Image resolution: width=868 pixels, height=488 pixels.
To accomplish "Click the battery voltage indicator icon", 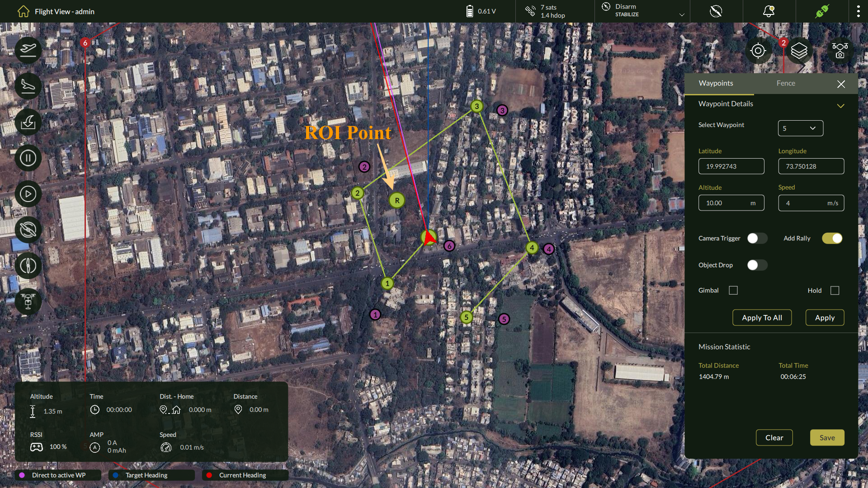I will pos(470,11).
